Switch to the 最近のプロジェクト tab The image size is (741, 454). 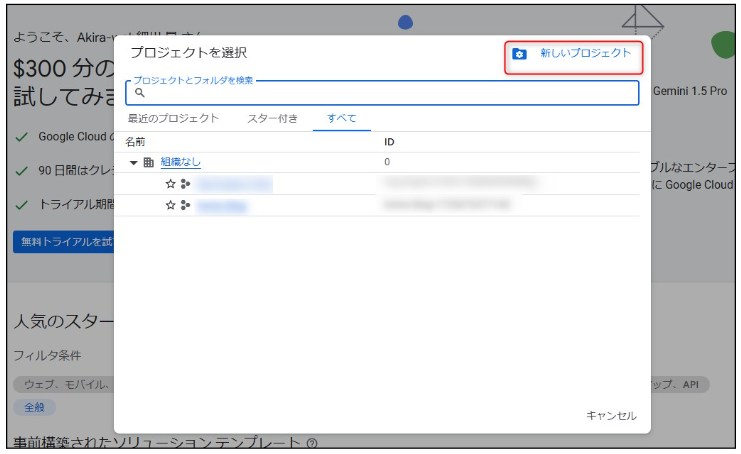coord(173,118)
